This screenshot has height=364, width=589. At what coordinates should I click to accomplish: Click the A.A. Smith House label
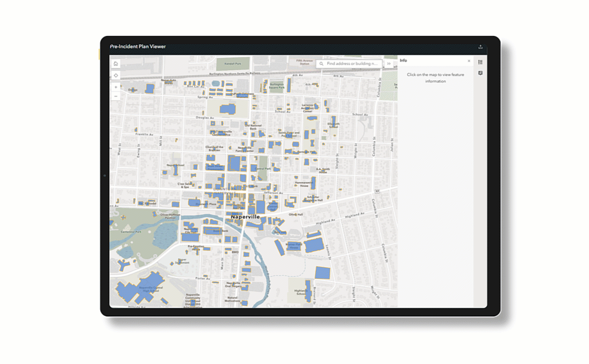pos(323,171)
